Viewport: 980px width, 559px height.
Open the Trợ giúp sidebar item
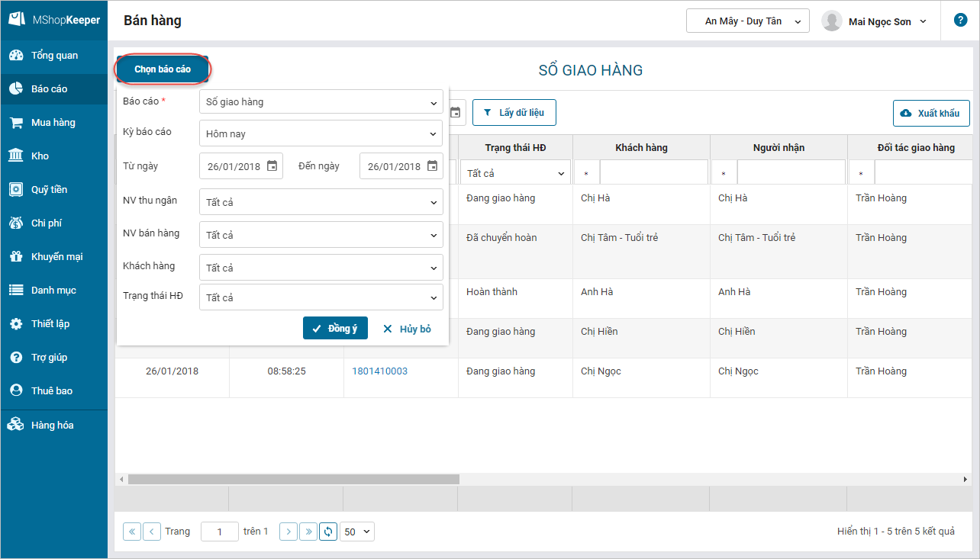coord(53,358)
